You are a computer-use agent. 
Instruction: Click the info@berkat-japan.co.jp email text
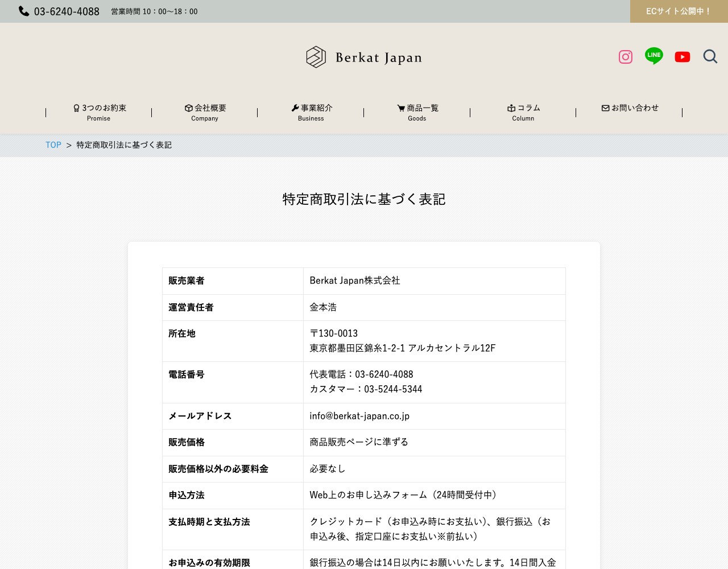coord(359,416)
